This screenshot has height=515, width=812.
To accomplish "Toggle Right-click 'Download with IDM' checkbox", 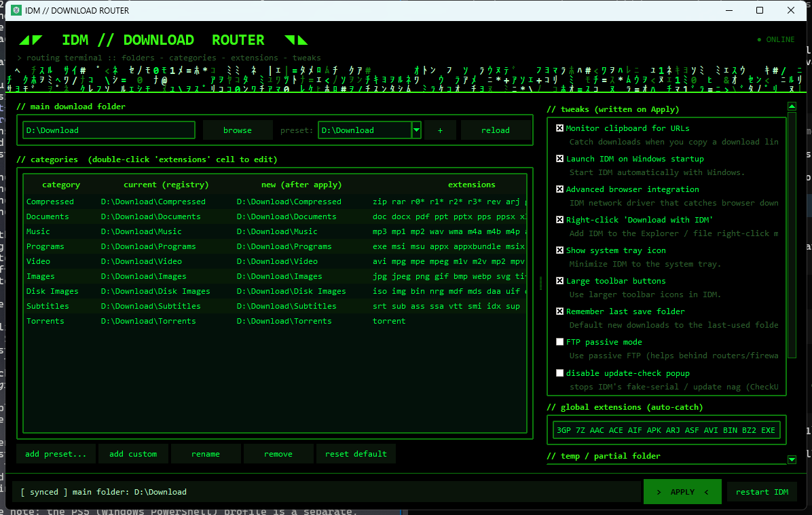I will click(560, 219).
